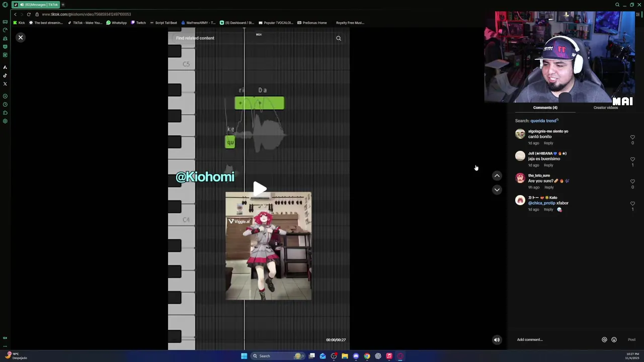644x362 pixels.
Task: Open History clock icon in sidebar
Action: click(x=5, y=105)
